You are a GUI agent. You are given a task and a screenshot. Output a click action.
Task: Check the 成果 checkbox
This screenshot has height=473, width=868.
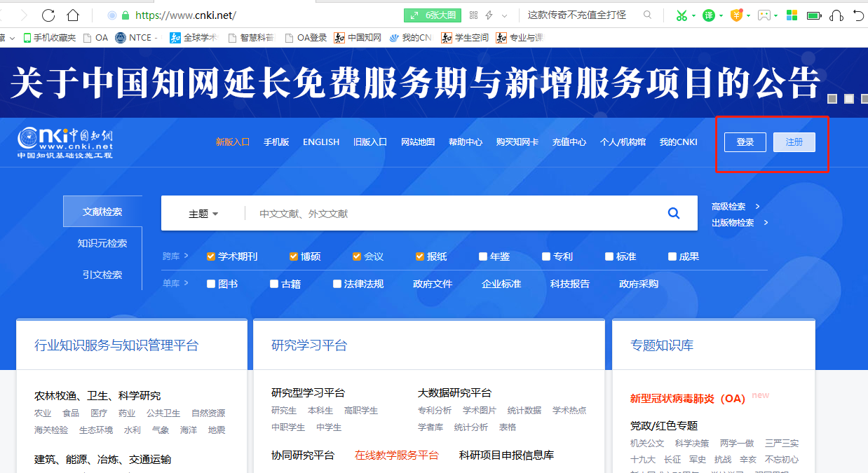tap(672, 256)
